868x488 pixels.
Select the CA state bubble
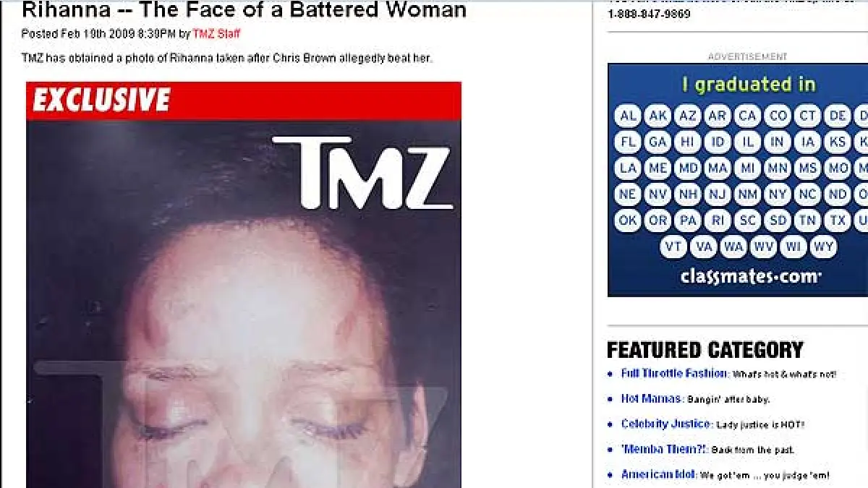coord(748,116)
